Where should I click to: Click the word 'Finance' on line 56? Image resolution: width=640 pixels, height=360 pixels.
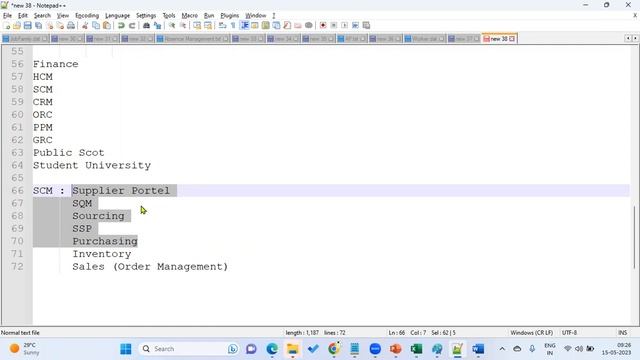(x=56, y=64)
